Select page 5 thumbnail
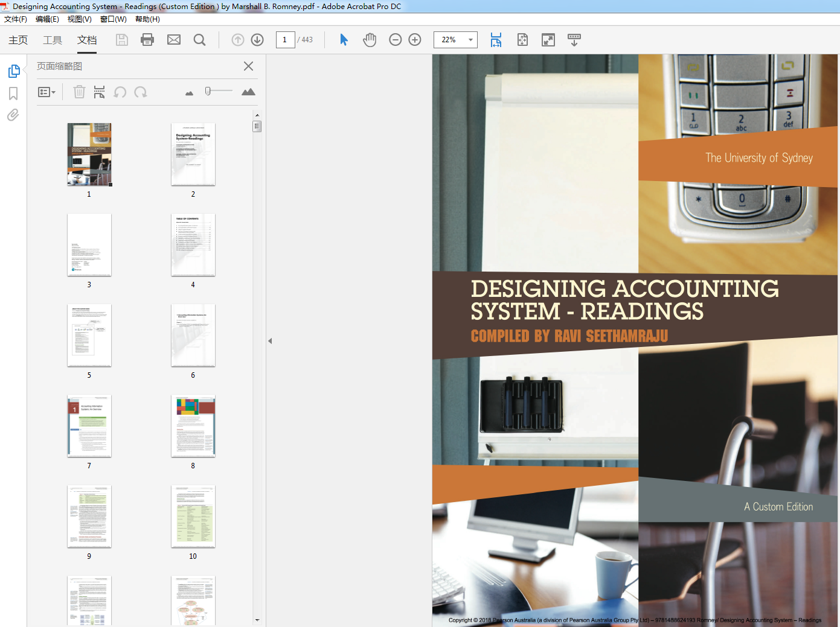 89,336
